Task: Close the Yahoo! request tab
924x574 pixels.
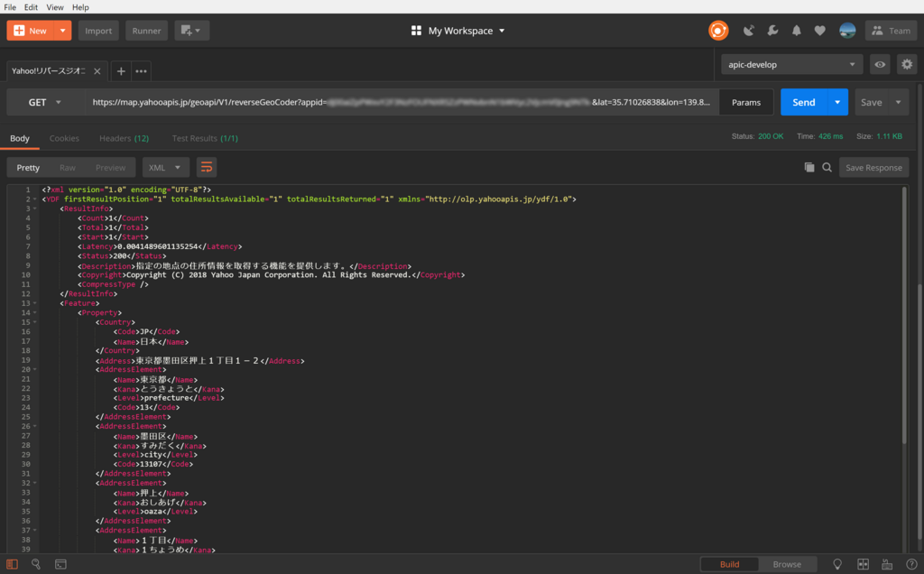Action: pos(97,71)
